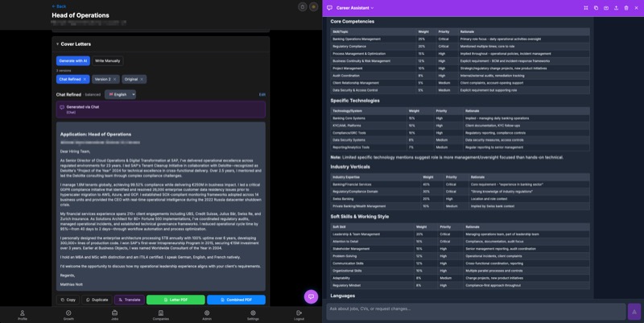Remove the Chat Refined version
This screenshot has width=644, height=323.
pyautogui.click(x=85, y=79)
